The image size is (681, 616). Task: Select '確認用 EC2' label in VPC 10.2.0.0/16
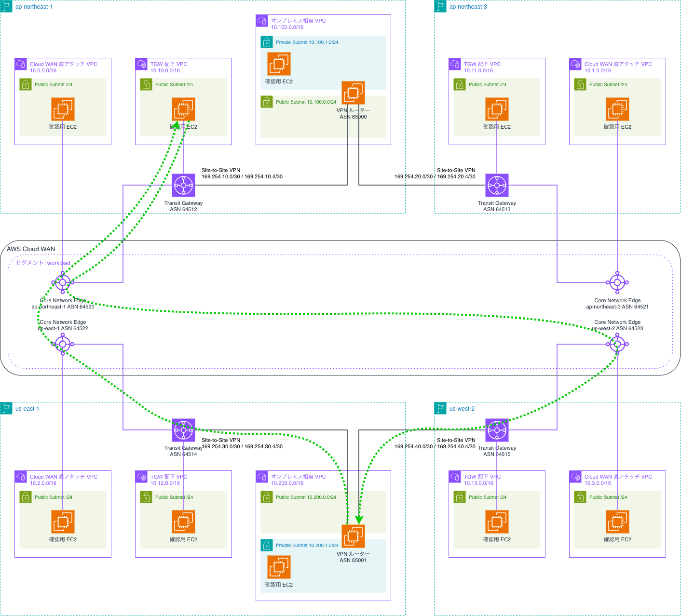coord(63,540)
